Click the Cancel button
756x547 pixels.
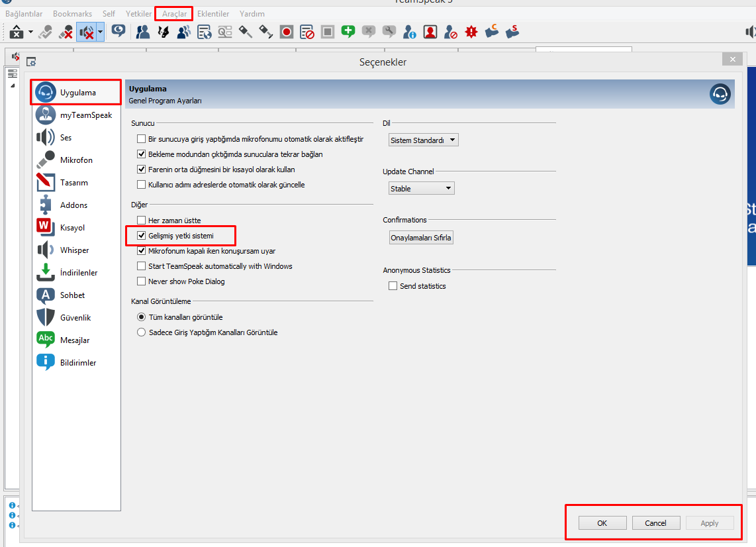click(656, 523)
